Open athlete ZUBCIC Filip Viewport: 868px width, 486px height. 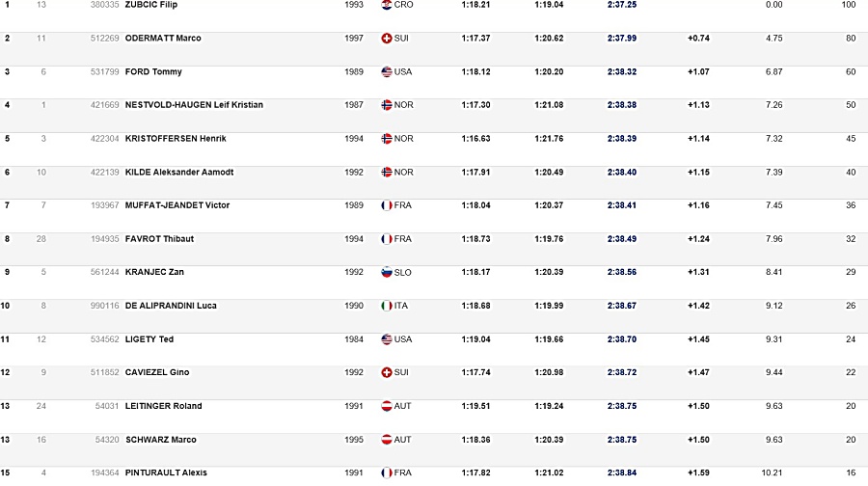(x=151, y=5)
